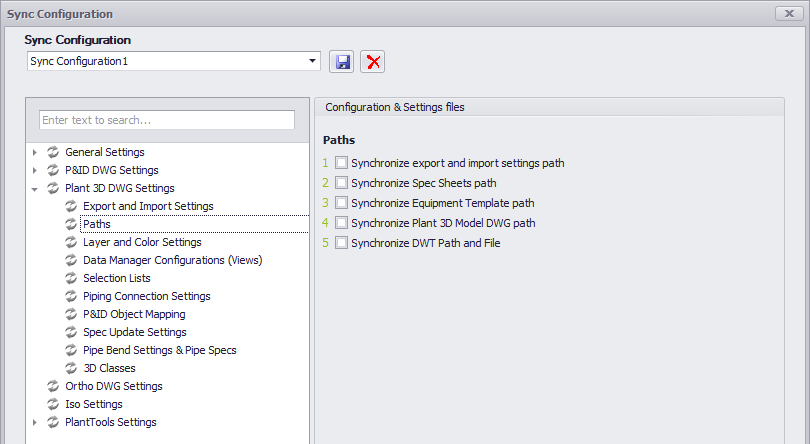The image size is (810, 444).
Task: Open the 3D Classes item
Action: pos(110,368)
